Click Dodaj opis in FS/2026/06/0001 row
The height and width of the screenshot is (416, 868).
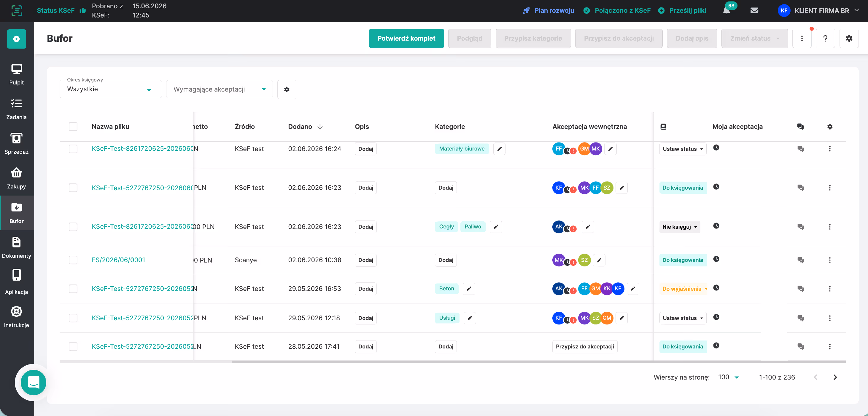click(x=365, y=260)
